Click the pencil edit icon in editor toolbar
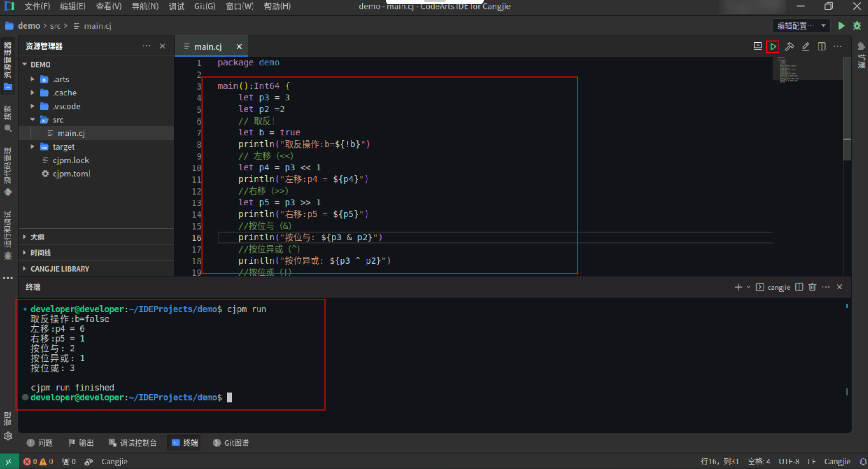The width and height of the screenshot is (868, 469). pyautogui.click(x=805, y=46)
